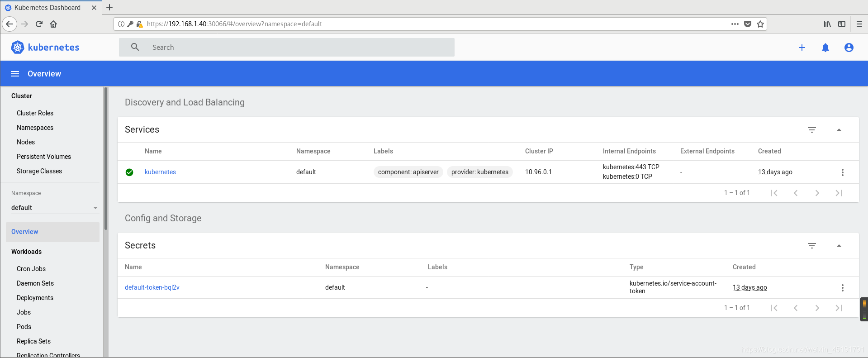Image resolution: width=868 pixels, height=358 pixels.
Task: Open Namespaces in sidebar
Action: (35, 128)
